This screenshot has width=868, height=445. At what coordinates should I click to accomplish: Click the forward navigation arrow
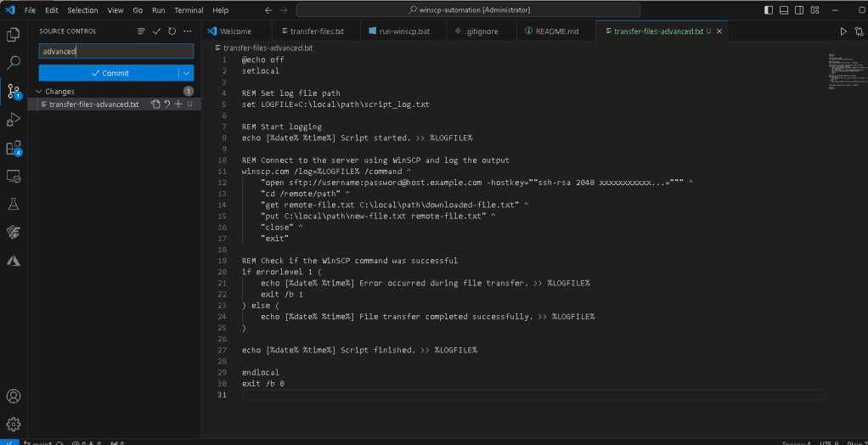tap(284, 10)
